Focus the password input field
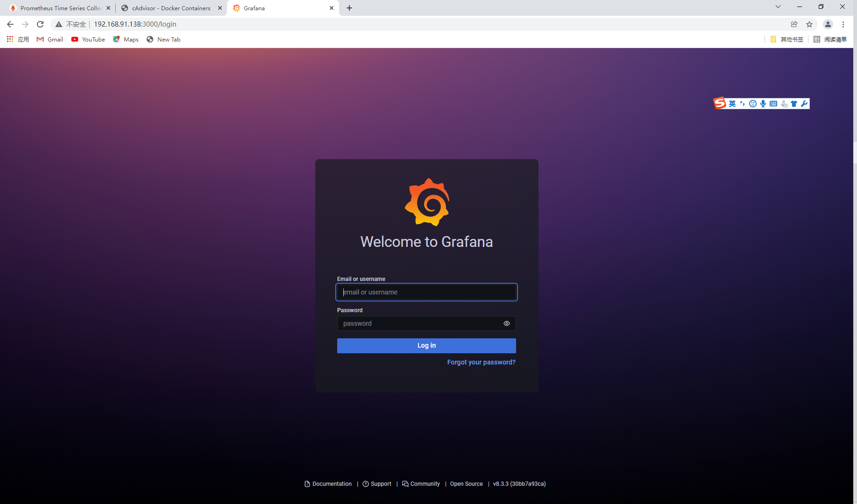 tap(426, 323)
